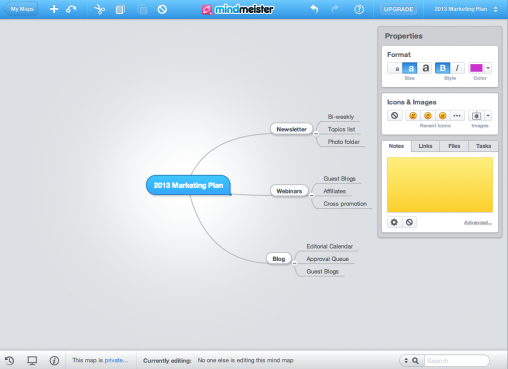Image resolution: width=508 pixels, height=369 pixels.
Task: Click the magenta color swatch
Action: [476, 68]
